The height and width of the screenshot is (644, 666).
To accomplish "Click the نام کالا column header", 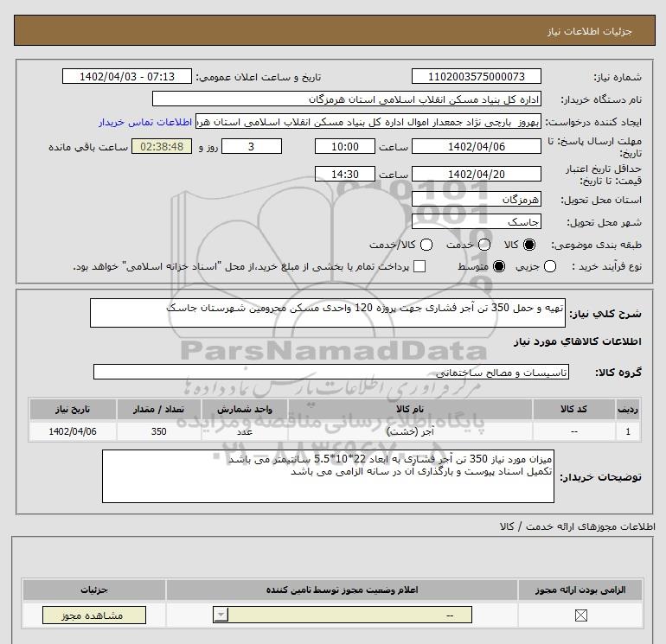I will (410, 409).
